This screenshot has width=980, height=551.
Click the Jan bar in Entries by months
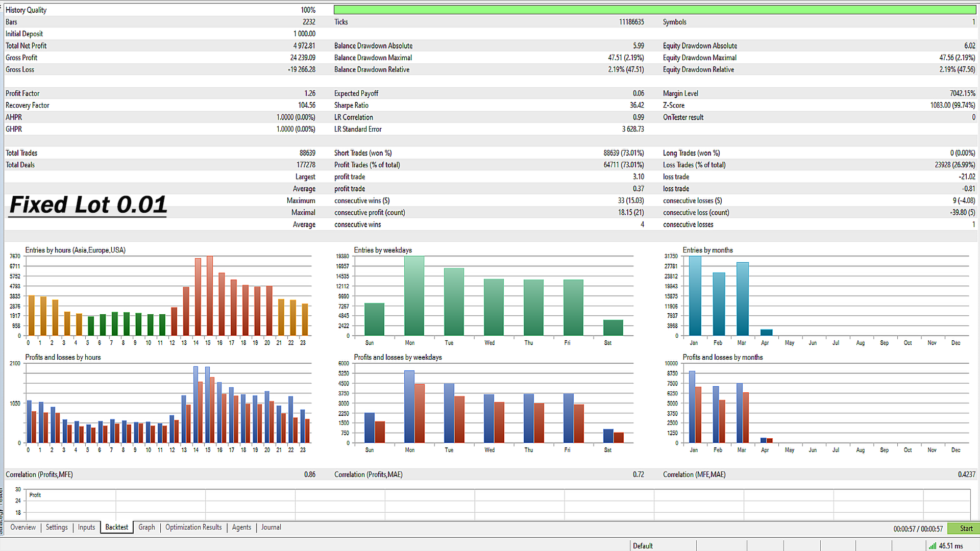tap(695, 296)
